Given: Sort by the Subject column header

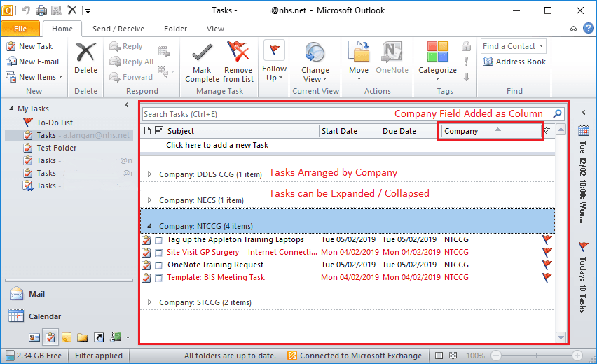Looking at the screenshot, I should click(242, 131).
